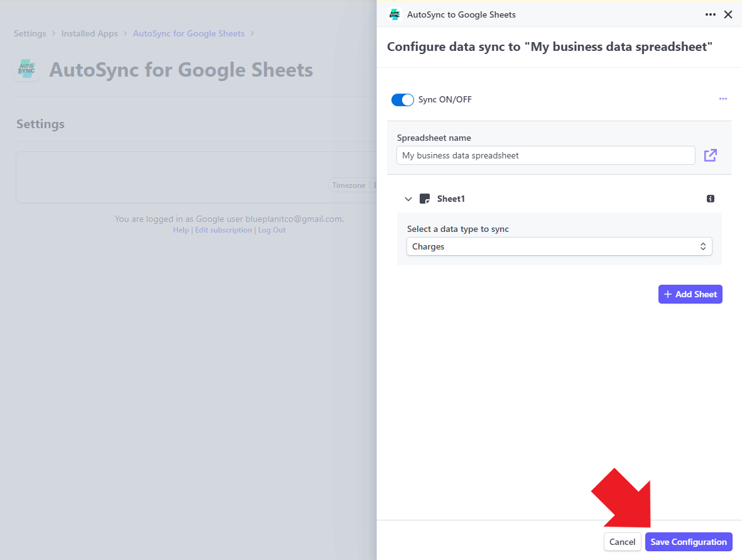The height and width of the screenshot is (560, 742).
Task: Click the "Select a data type to sync" label
Action: click(457, 229)
